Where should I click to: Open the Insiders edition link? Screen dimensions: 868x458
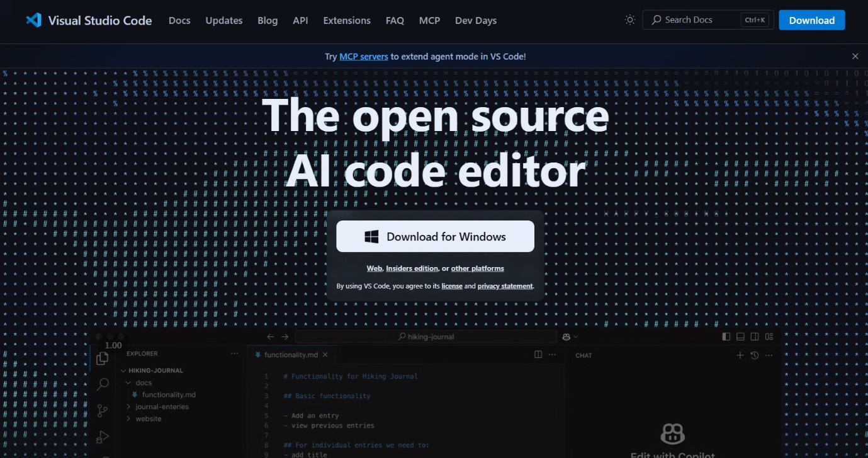tap(412, 268)
